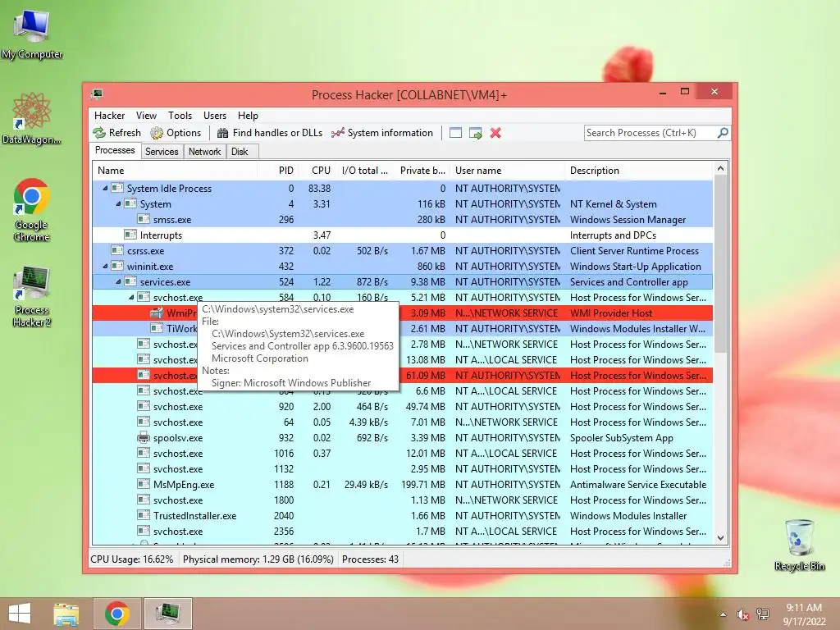This screenshot has width=840, height=630.
Task: Click the muted volume tray icon
Action: click(742, 614)
